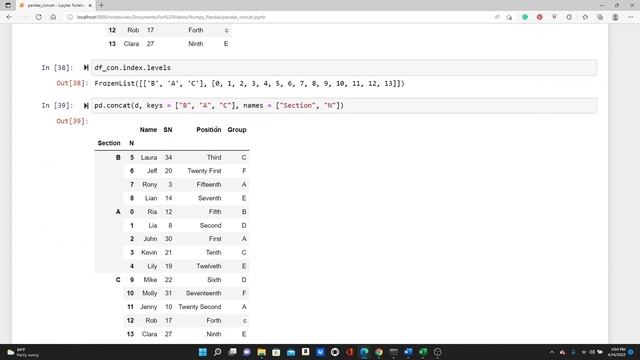Open Google Chrome from taskbar
This screenshot has width=640, height=360.
[379, 352]
